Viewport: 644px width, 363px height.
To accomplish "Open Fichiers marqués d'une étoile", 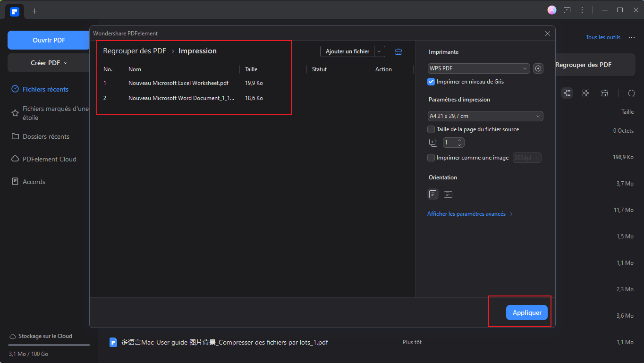I will click(x=50, y=113).
